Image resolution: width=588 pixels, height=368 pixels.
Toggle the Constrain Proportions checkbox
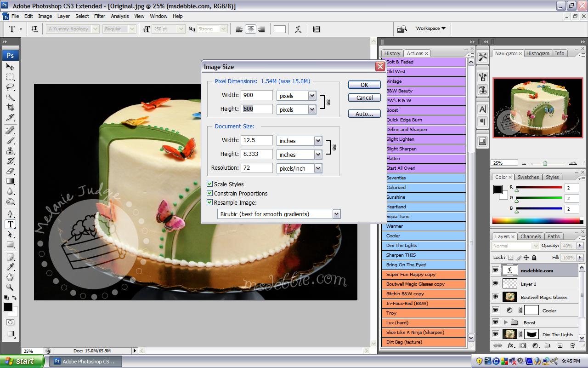(210, 193)
